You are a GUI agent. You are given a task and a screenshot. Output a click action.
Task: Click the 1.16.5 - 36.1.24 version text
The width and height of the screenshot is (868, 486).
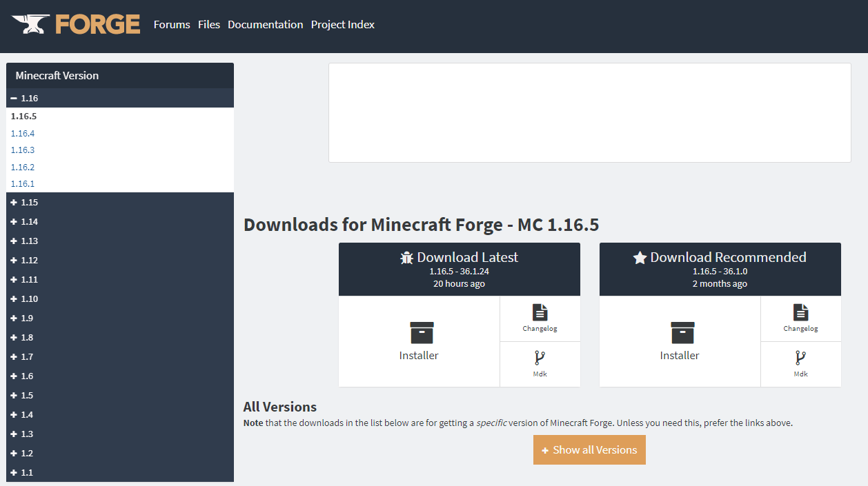pyautogui.click(x=459, y=272)
